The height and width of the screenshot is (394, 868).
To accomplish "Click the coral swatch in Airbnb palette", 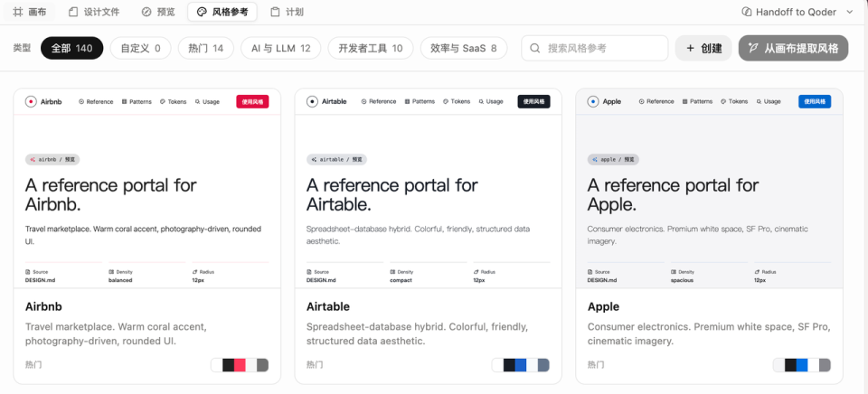I will (x=240, y=365).
